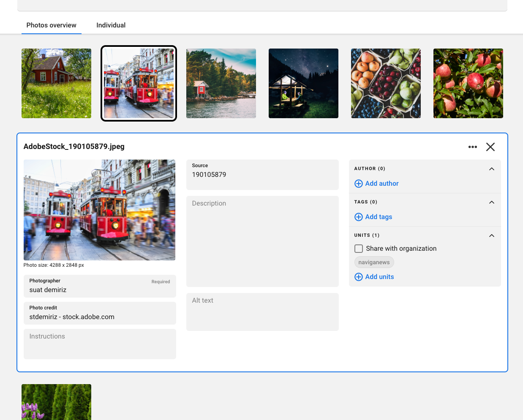Click the plus icon beside Add author
523x420 pixels.
(359, 184)
